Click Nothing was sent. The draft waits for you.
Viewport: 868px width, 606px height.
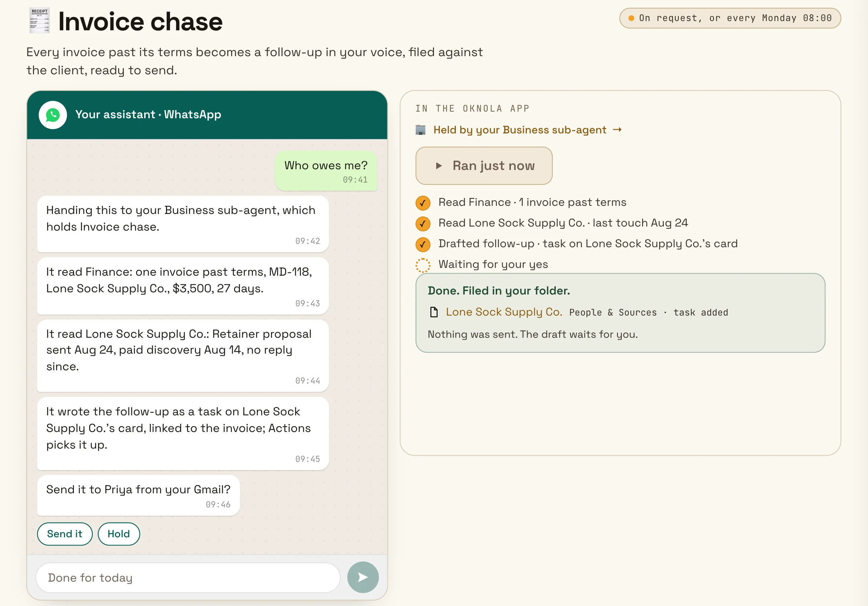point(532,334)
